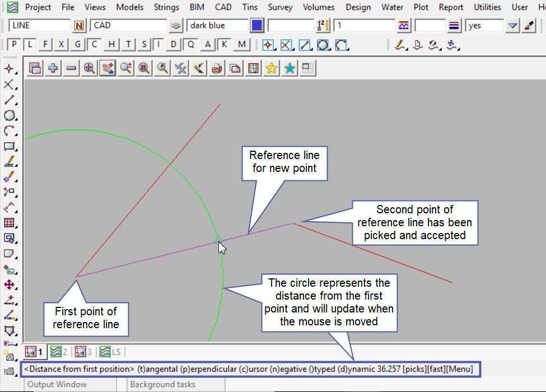
Task: Click the dark blue colour swatch
Action: 257,26
